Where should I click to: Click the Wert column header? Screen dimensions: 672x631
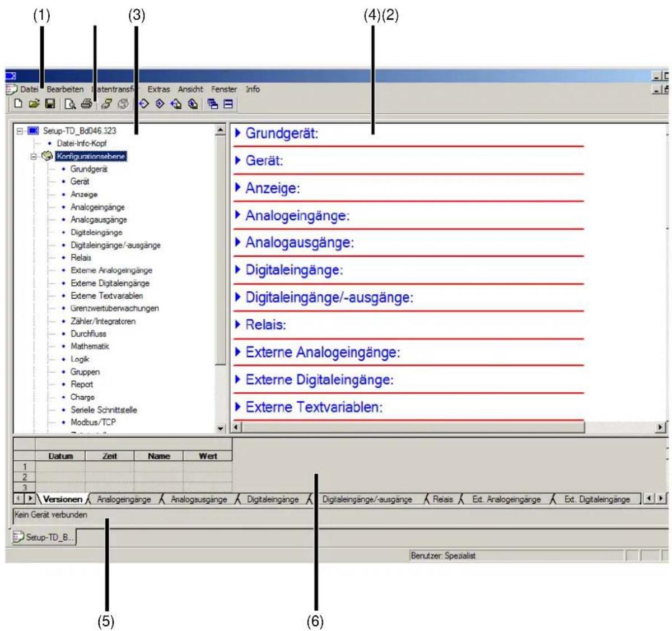pyautogui.click(x=208, y=456)
